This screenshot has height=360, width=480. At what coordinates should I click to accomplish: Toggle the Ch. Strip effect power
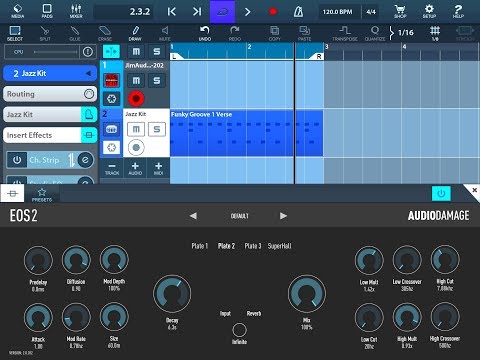(x=17, y=160)
